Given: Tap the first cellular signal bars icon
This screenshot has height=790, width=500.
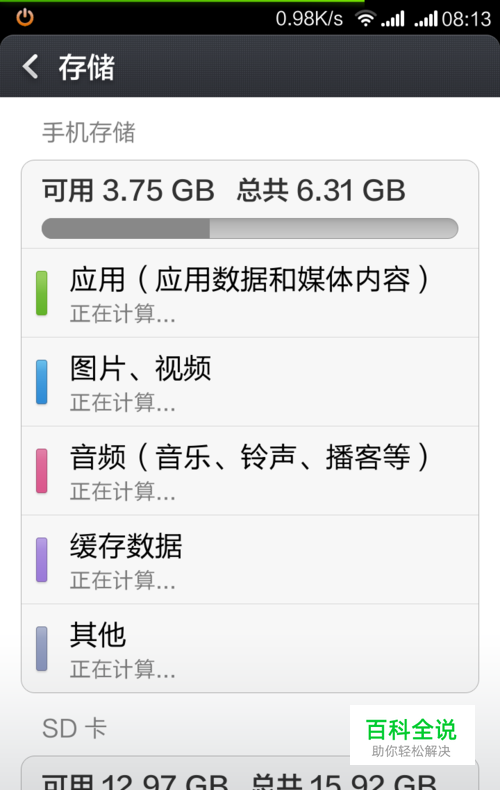Looking at the screenshot, I should (393, 19).
